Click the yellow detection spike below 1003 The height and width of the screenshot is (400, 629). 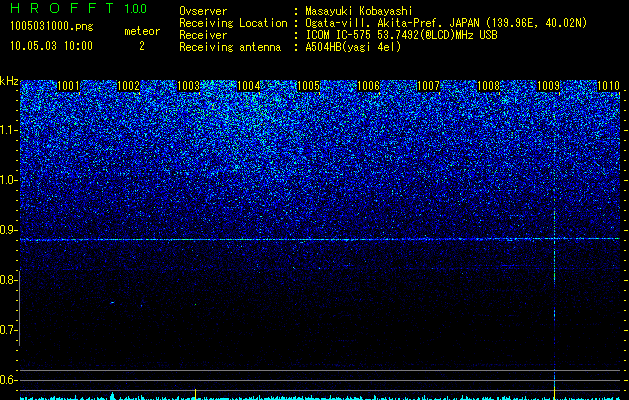(x=195, y=393)
